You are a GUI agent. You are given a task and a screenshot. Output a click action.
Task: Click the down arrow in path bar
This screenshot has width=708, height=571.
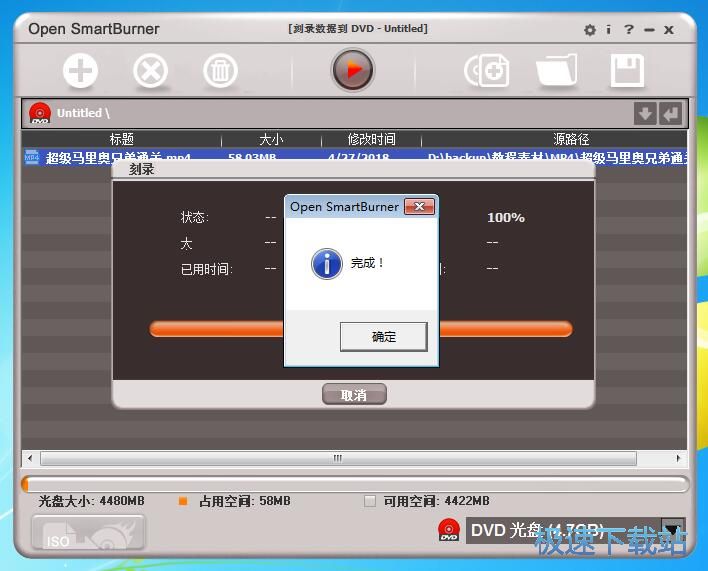pos(645,113)
